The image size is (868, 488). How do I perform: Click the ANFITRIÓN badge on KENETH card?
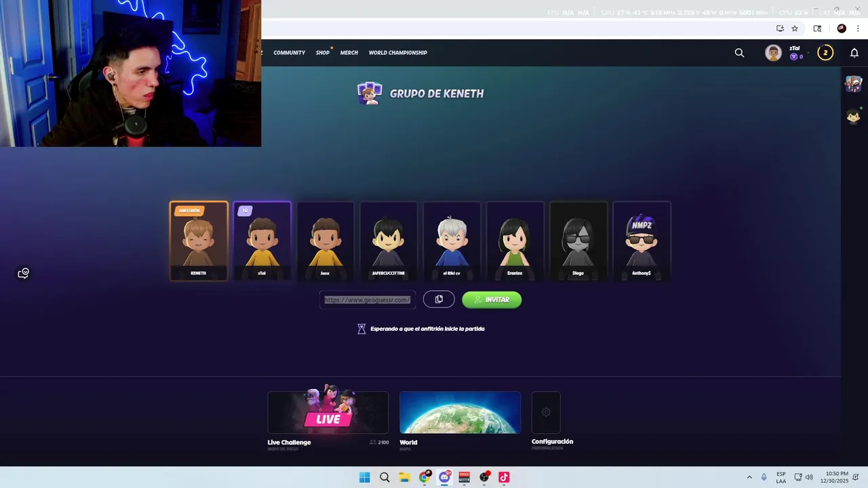pos(189,211)
